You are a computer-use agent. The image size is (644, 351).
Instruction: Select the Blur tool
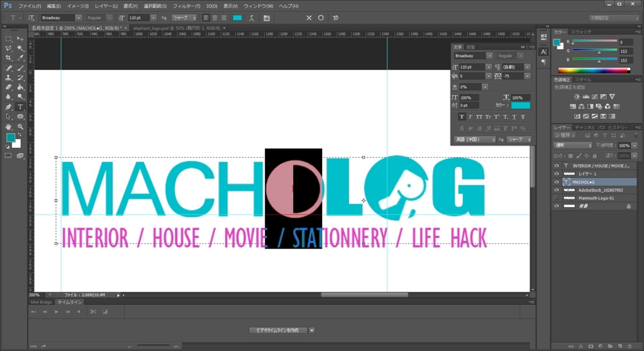click(8, 97)
